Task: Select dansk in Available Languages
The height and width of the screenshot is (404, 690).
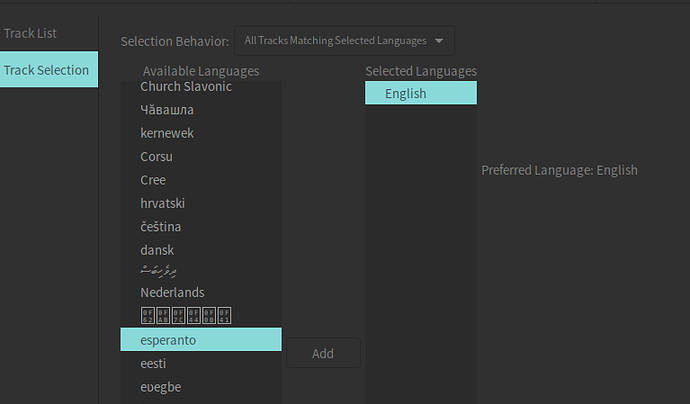Action: (x=157, y=250)
